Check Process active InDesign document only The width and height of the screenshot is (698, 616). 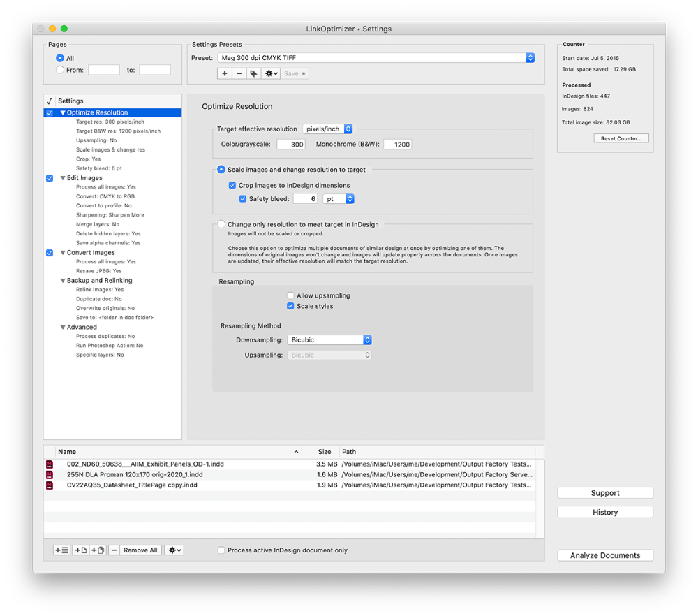221,550
